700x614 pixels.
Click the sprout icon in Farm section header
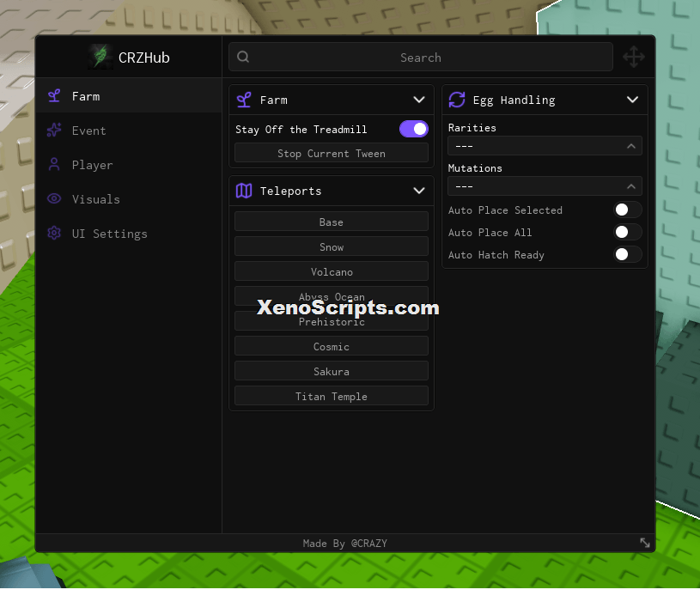pos(244,100)
